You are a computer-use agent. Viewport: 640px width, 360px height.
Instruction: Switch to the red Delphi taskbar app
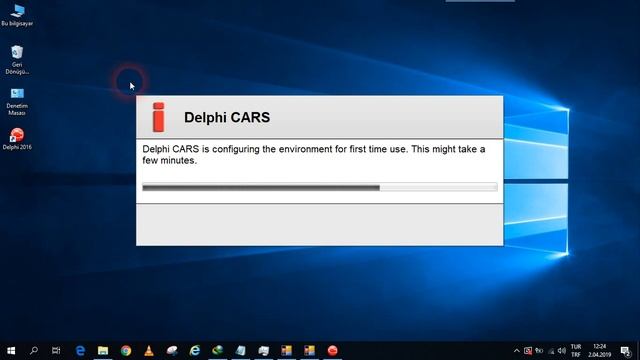[x=333, y=351]
